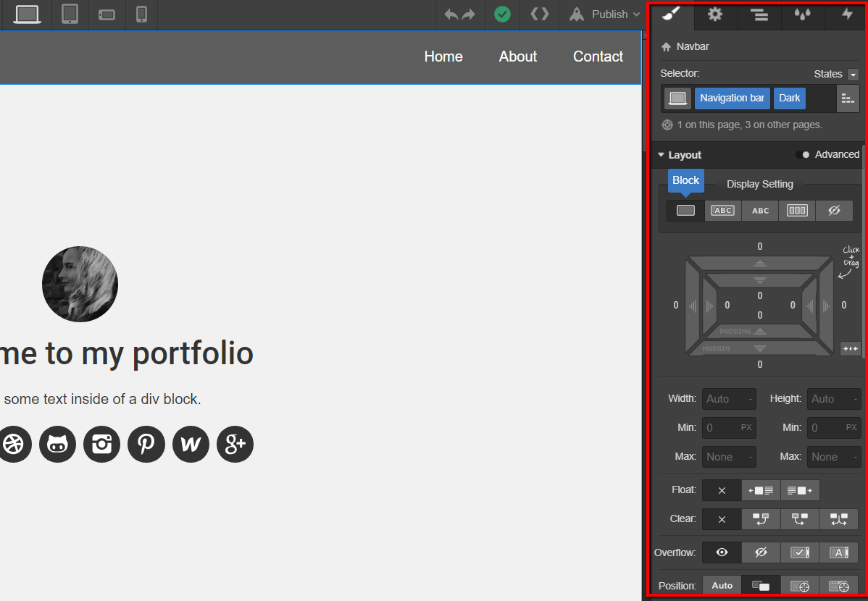Image resolution: width=868 pixels, height=601 pixels.
Task: Open the Interactions lightning tab
Action: pyautogui.click(x=846, y=14)
